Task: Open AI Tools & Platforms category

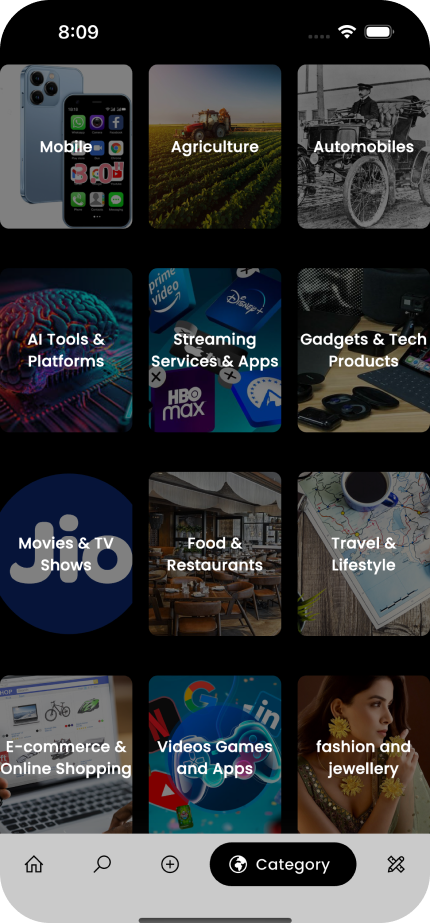Action: tap(66, 350)
